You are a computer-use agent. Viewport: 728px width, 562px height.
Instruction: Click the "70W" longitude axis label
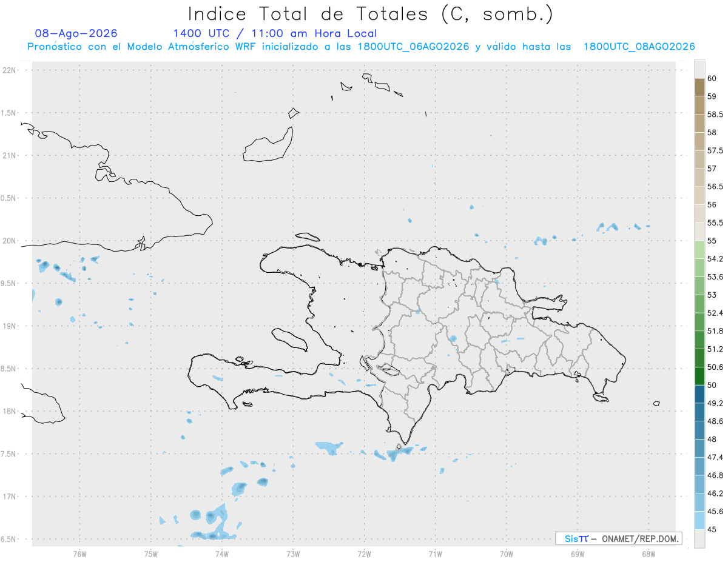(x=507, y=554)
